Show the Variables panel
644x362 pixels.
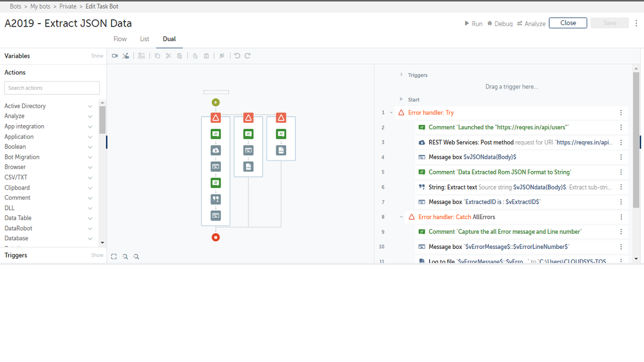97,56
